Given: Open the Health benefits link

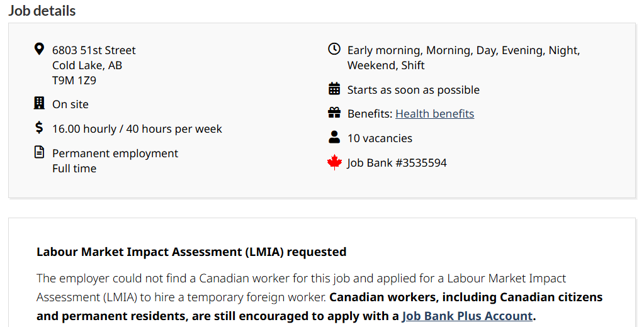Looking at the screenshot, I should [434, 114].
